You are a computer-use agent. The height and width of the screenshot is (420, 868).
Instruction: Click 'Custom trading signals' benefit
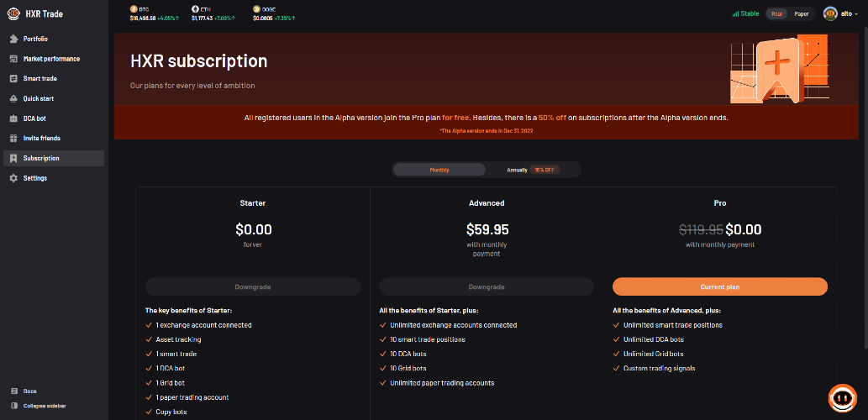click(x=659, y=368)
